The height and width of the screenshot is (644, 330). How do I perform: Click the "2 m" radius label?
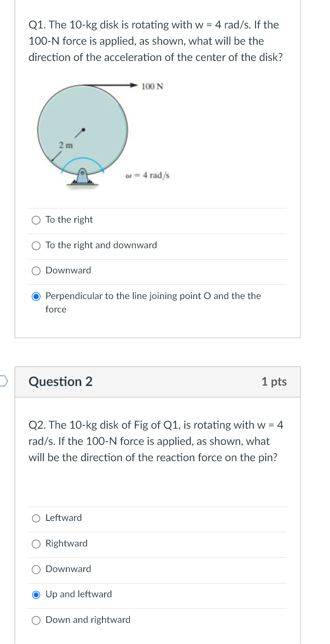pyautogui.click(x=65, y=145)
